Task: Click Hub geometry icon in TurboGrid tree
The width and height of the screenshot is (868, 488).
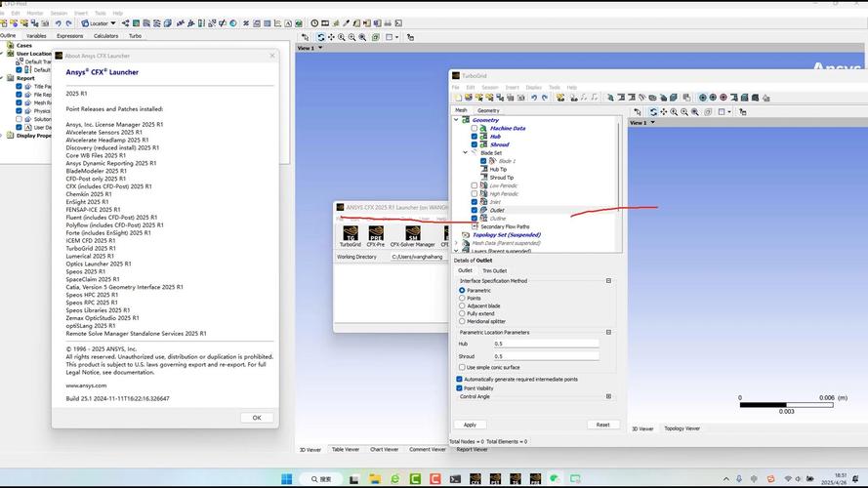Action: click(x=483, y=136)
